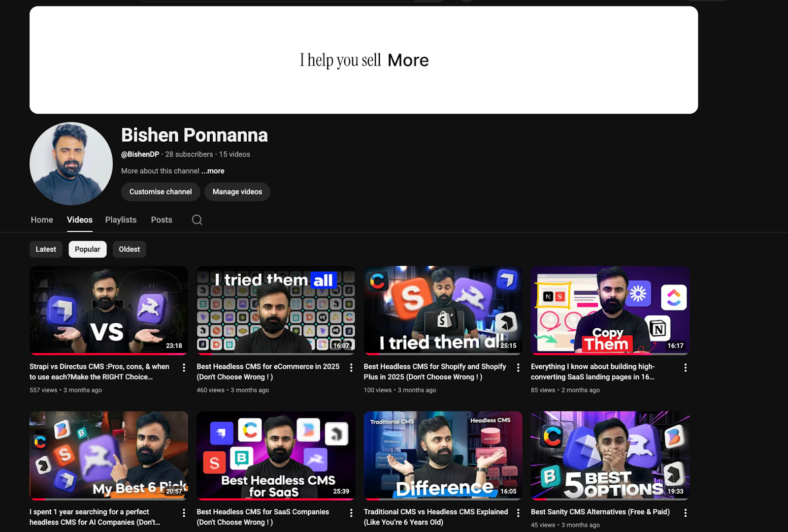
Task: Open the Strapi vs Directus video thumbnail
Action: click(x=108, y=310)
